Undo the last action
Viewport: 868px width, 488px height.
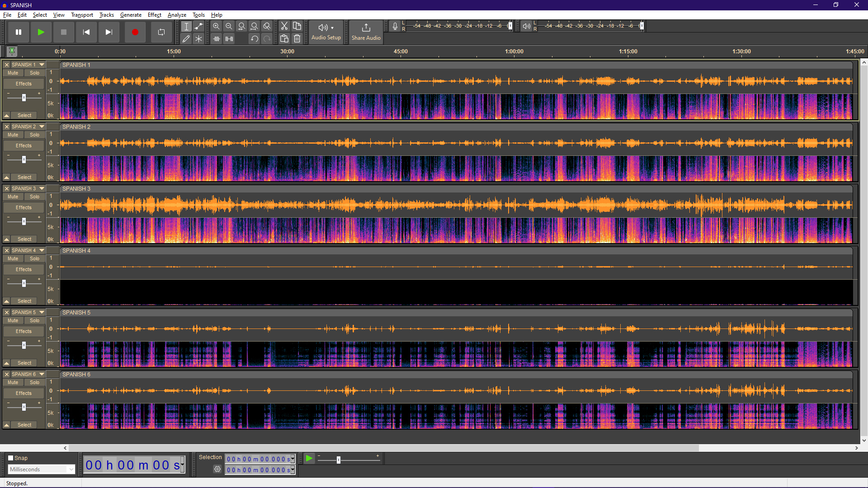[255, 39]
